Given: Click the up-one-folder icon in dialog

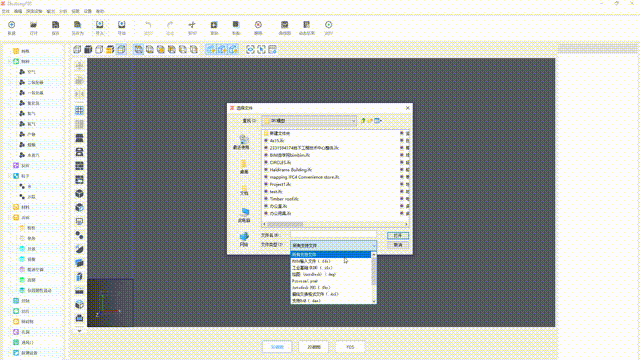Looking at the screenshot, I should pos(363,121).
